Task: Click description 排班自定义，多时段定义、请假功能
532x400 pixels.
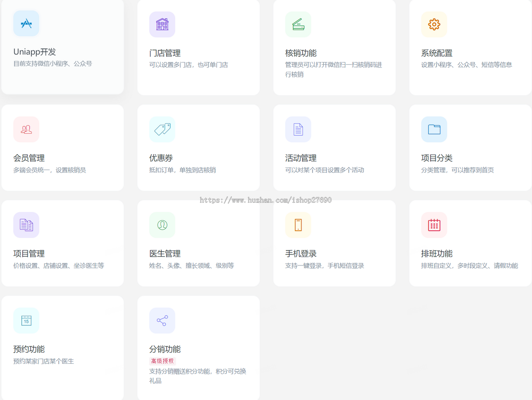Action: coord(469,266)
